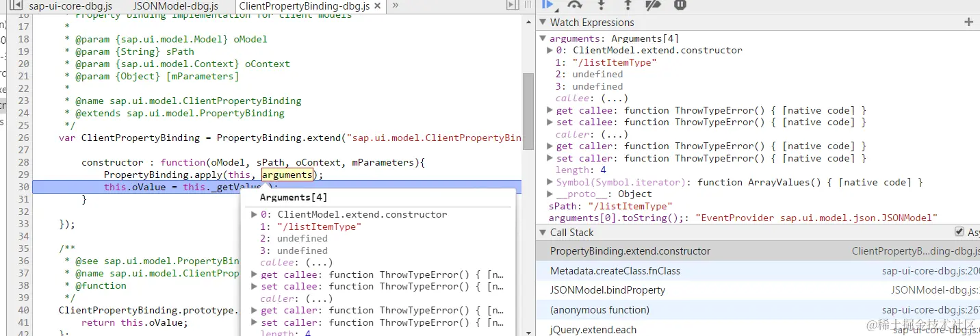The width and height of the screenshot is (980, 336).
Task: Step over the next function call
Action: 575,4
